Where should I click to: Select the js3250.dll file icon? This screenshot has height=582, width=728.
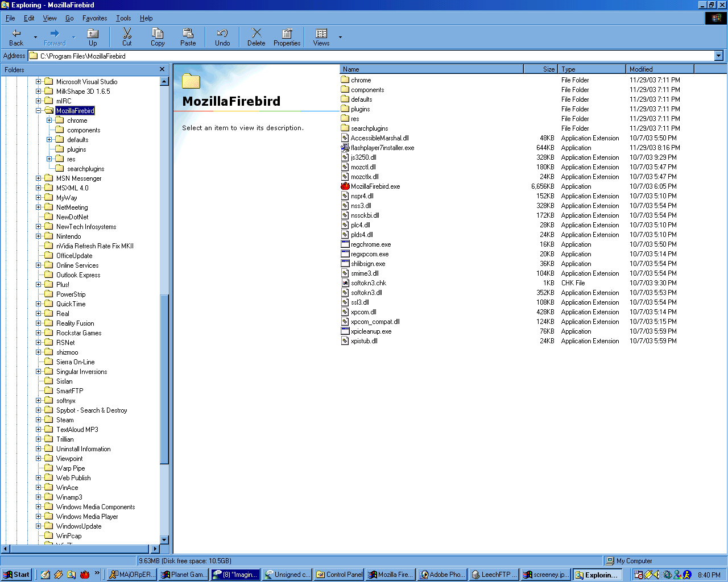pyautogui.click(x=345, y=157)
